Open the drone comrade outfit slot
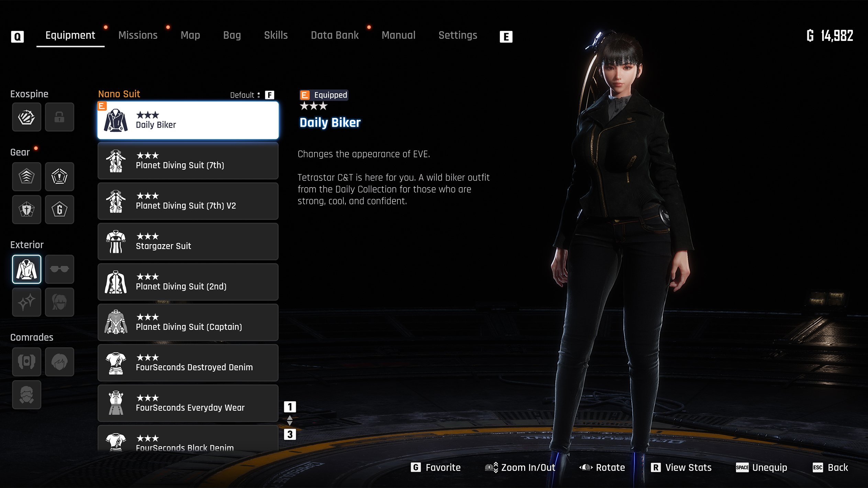868x488 pixels. [26, 362]
